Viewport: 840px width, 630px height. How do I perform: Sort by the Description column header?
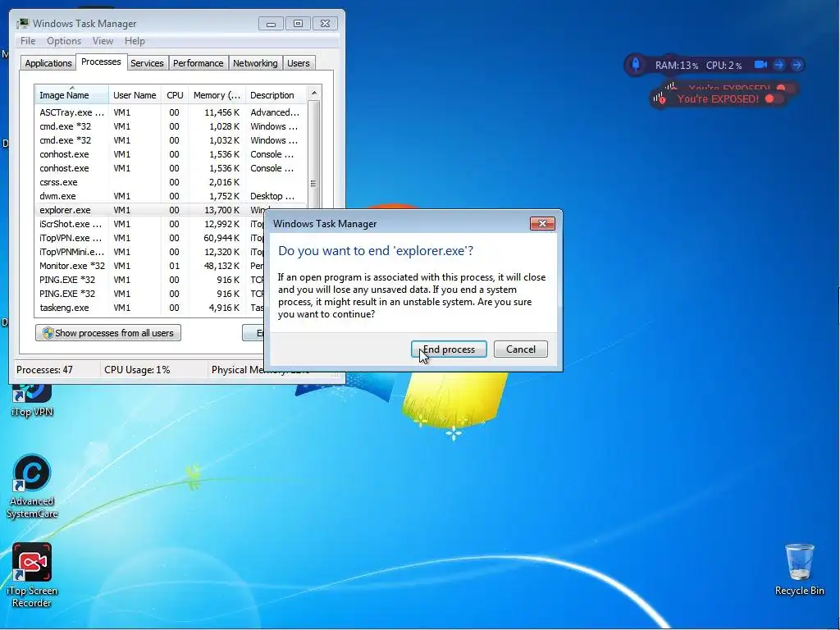276,95
